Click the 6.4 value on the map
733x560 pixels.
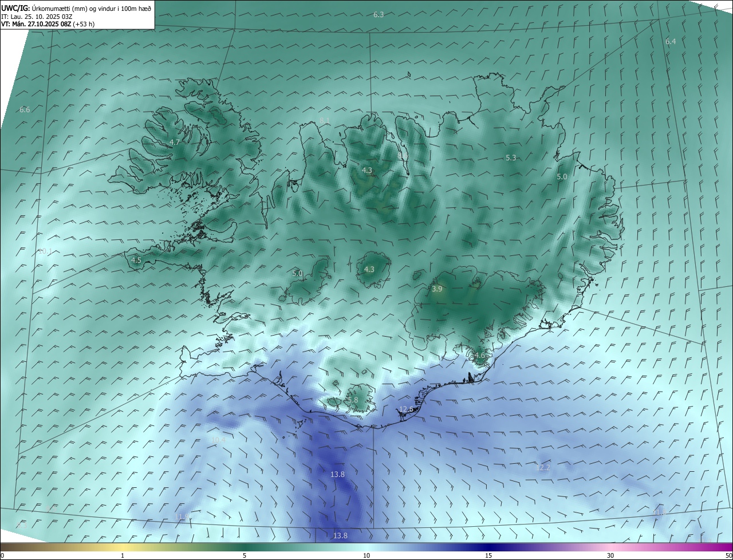(x=671, y=42)
